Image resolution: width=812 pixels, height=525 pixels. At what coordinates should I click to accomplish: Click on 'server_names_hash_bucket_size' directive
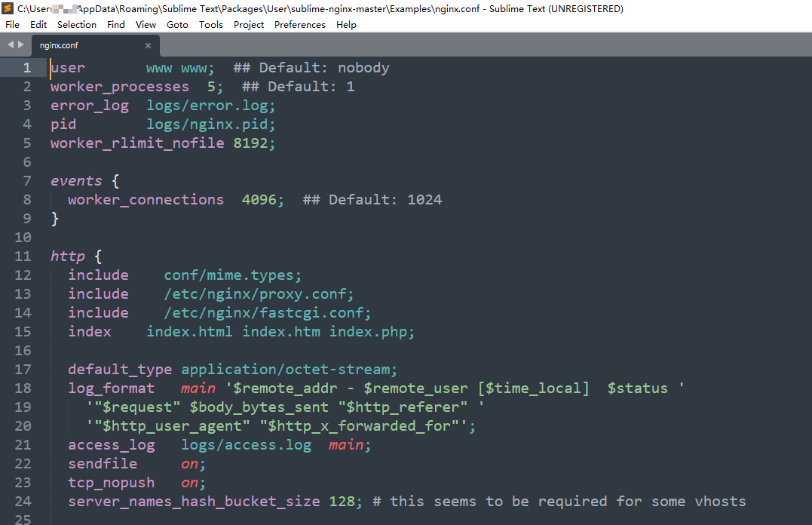point(195,501)
